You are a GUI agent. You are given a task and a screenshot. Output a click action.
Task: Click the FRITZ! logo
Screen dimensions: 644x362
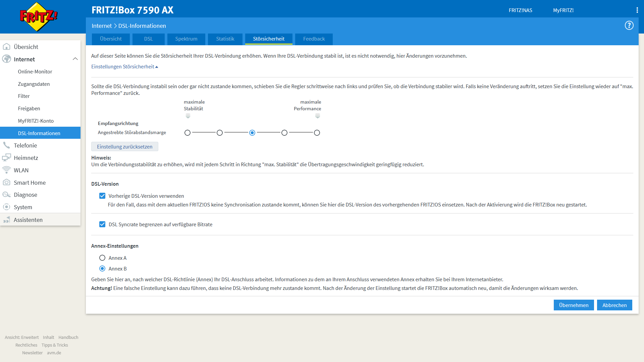click(x=39, y=16)
